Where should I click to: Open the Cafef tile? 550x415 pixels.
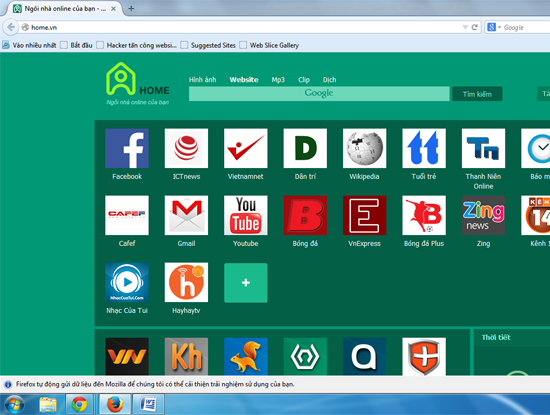(127, 215)
